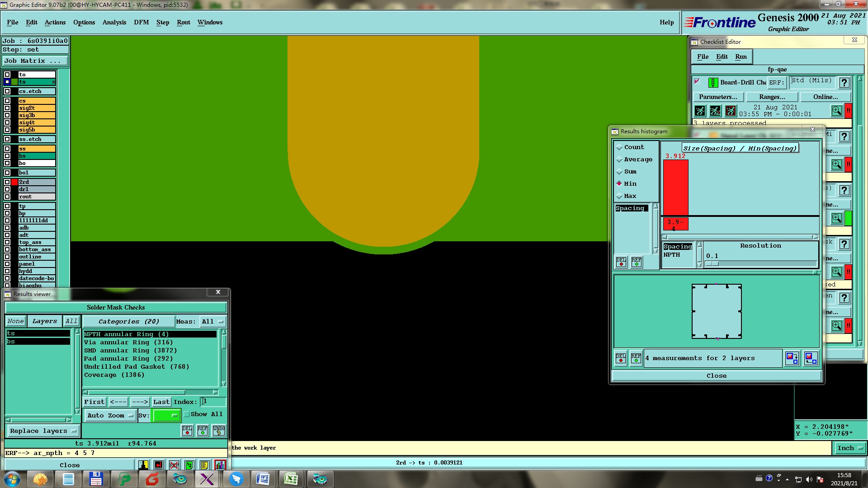The width and height of the screenshot is (868, 488).
Task: Open the Auto Zoom dropdown
Action: [x=110, y=415]
